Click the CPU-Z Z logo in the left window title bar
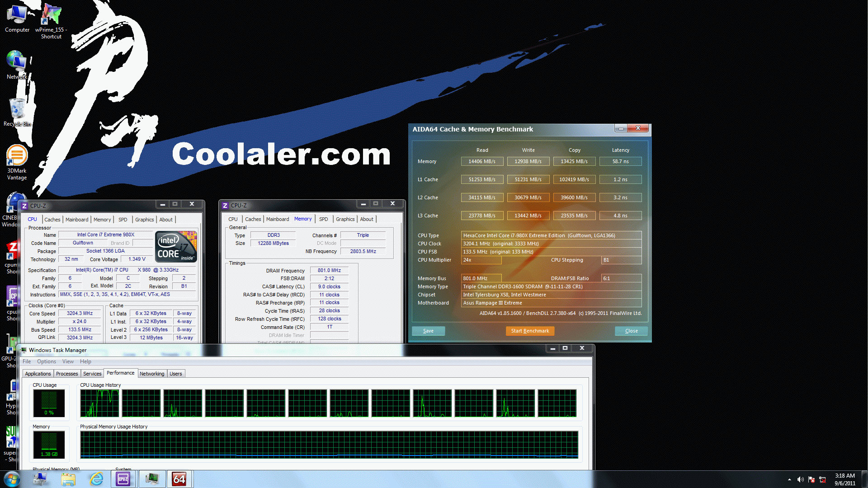The height and width of the screenshot is (488, 868). click(x=24, y=206)
